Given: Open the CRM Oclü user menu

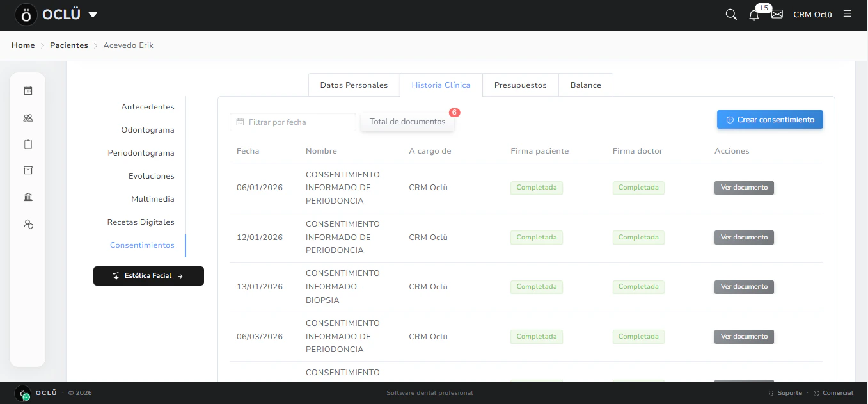Looking at the screenshot, I should click(812, 14).
